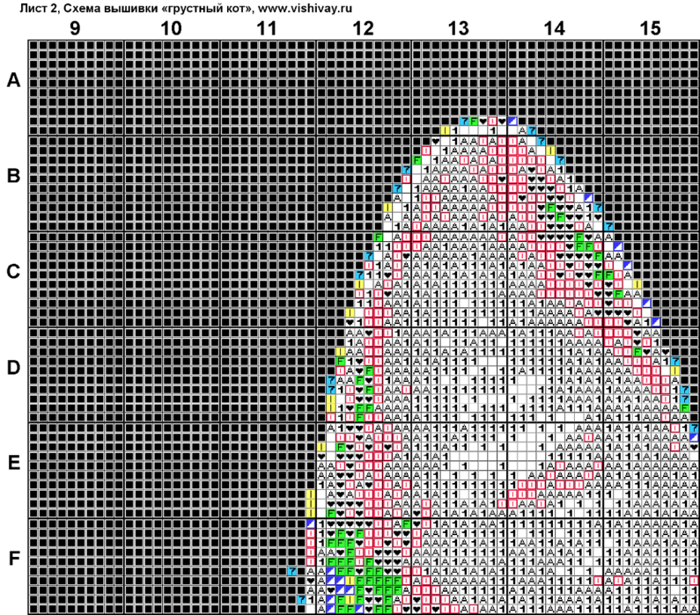700x615 pixels.
Task: Click the cyan 7 cell fully surrounded by black cells
Action: click(x=292, y=571)
